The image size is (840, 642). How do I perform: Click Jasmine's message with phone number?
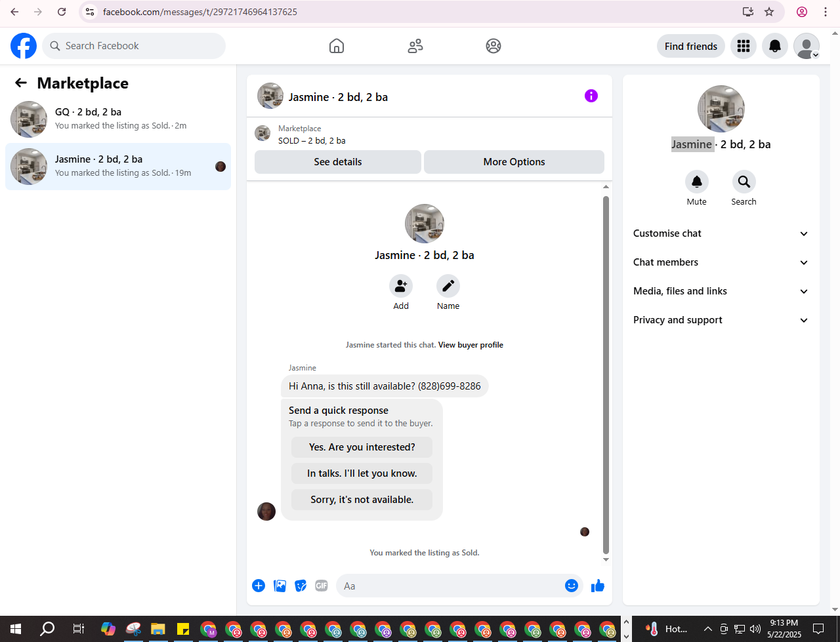[x=385, y=386]
